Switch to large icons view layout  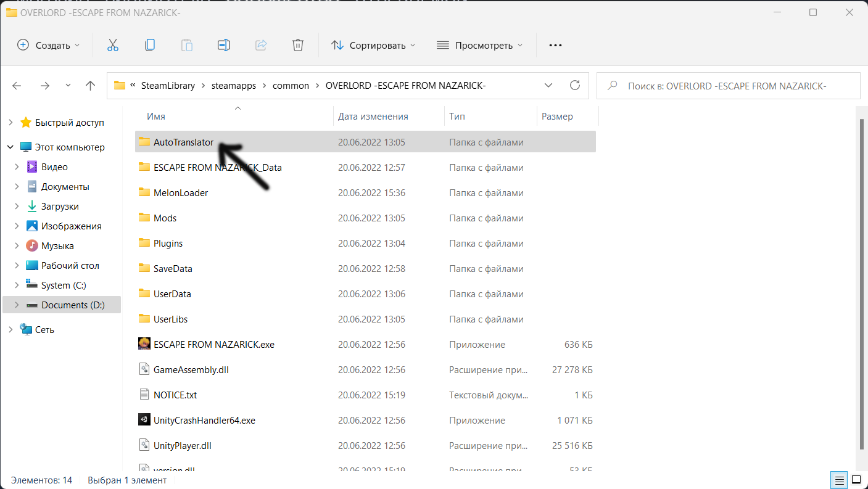pos(856,480)
